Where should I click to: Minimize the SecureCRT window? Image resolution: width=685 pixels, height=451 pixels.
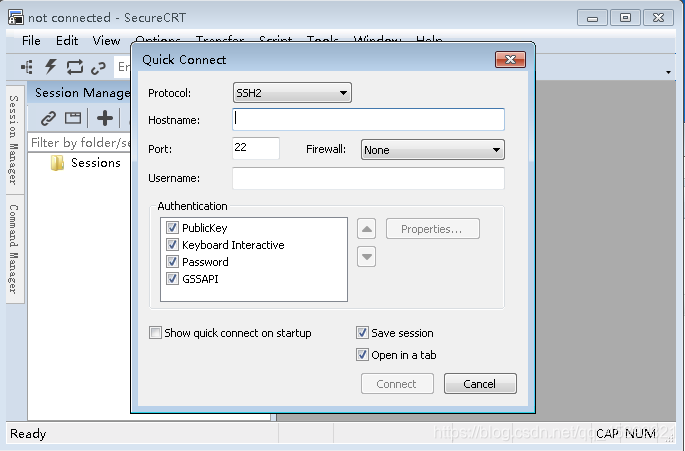[x=592, y=18]
